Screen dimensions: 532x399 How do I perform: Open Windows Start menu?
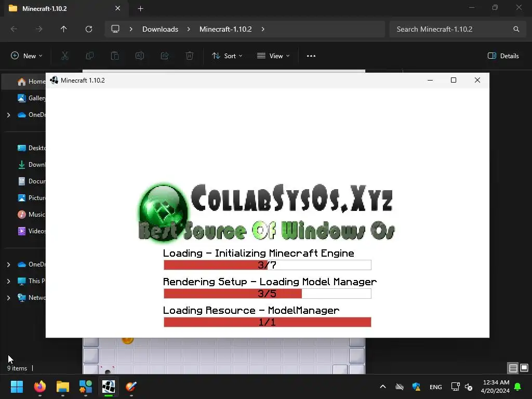(17, 387)
